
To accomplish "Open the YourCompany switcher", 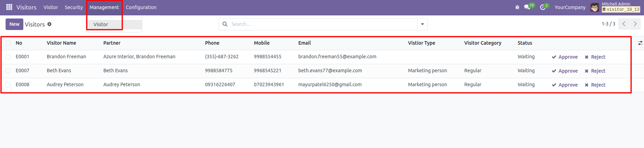I will coord(570,7).
